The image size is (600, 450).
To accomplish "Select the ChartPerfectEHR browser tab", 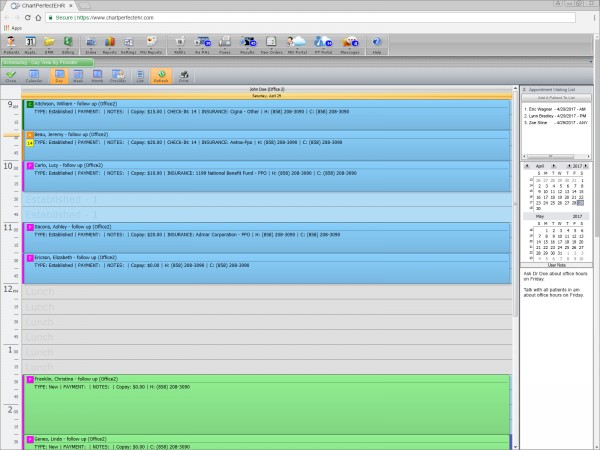I will (38, 5).
